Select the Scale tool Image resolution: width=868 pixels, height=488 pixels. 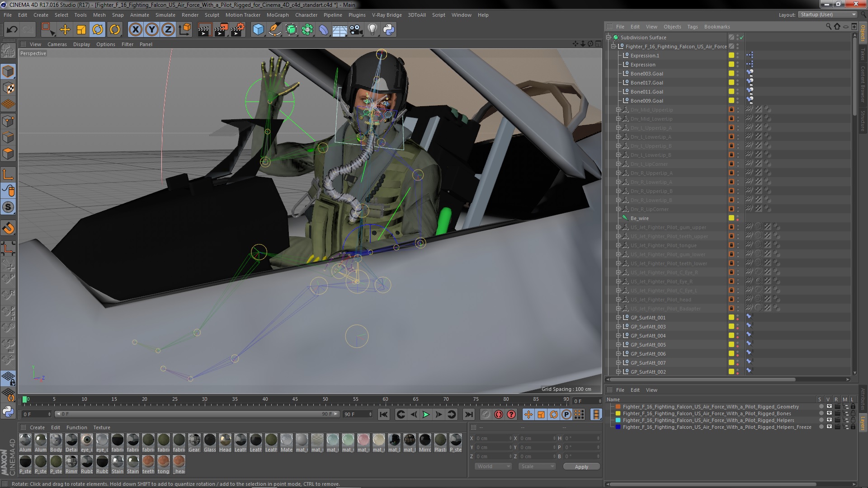[81, 30]
